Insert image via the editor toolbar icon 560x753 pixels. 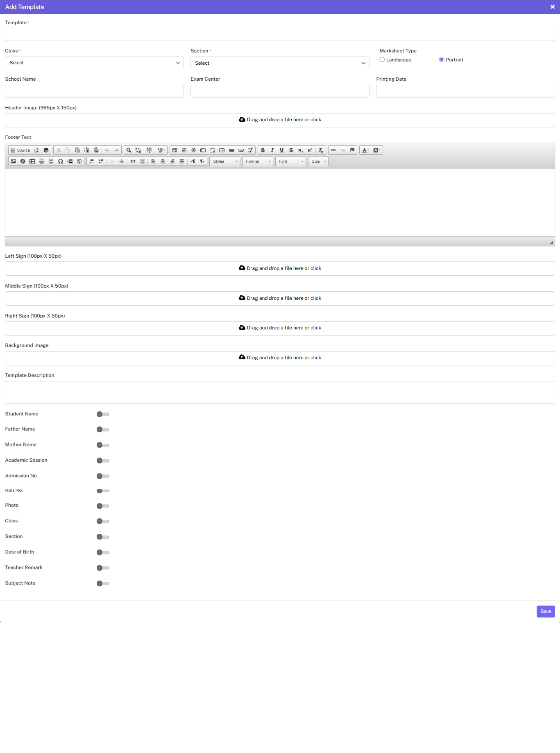[13, 161]
